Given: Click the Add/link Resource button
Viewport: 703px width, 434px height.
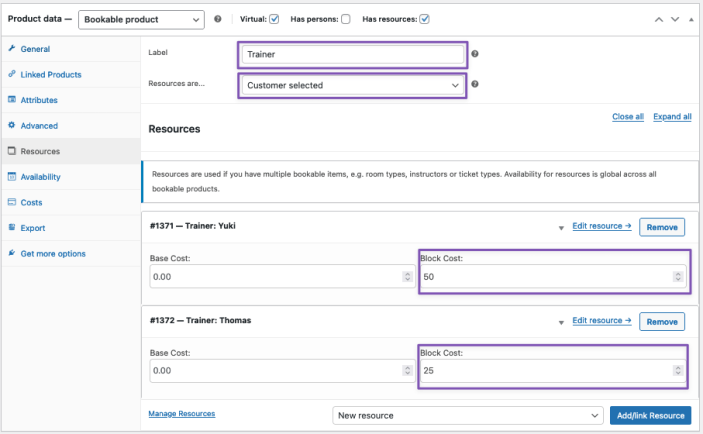Looking at the screenshot, I should pos(649,415).
